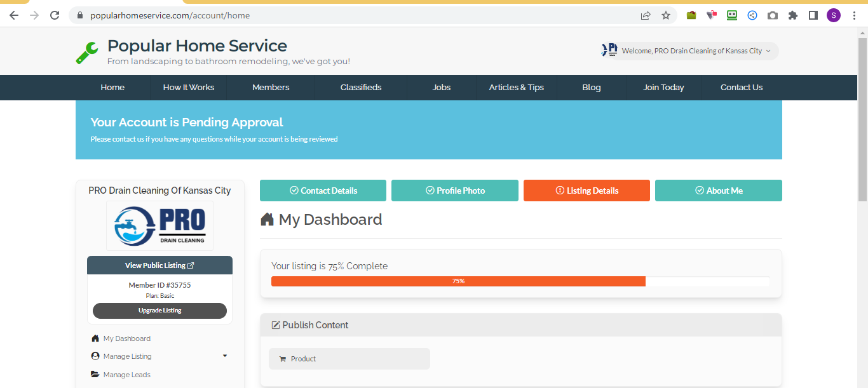Open the About Me step button
The width and height of the screenshot is (868, 388).
719,191
